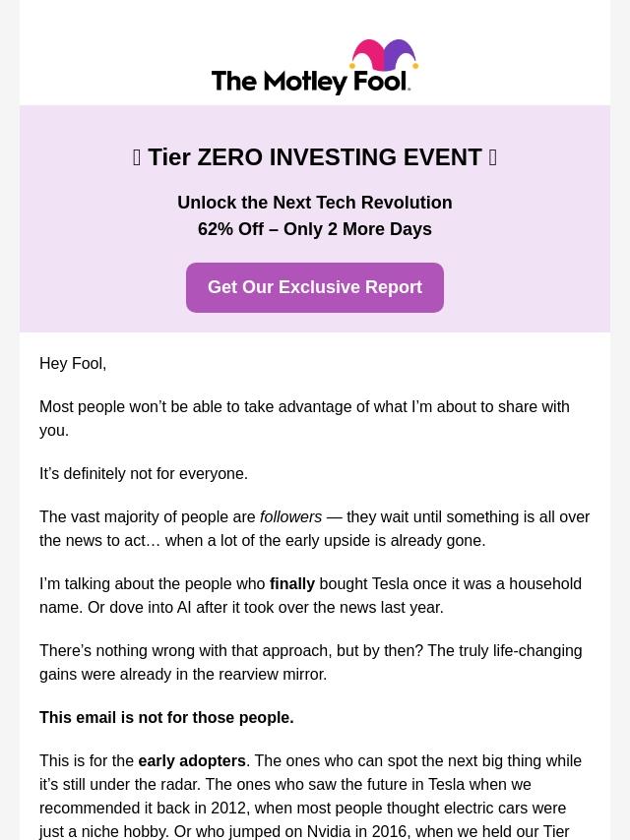Click the "62% Off – Only 2 More Days" line
The width and height of the screenshot is (630, 840).
point(315,229)
